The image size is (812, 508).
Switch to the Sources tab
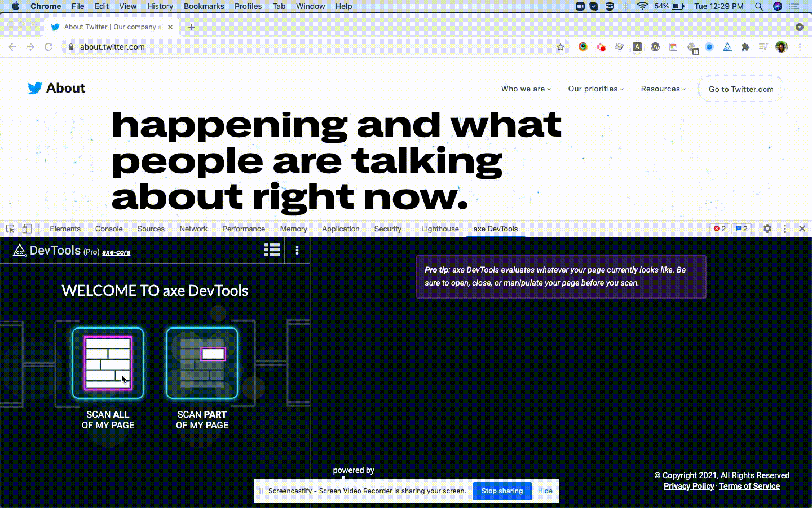[x=151, y=229]
